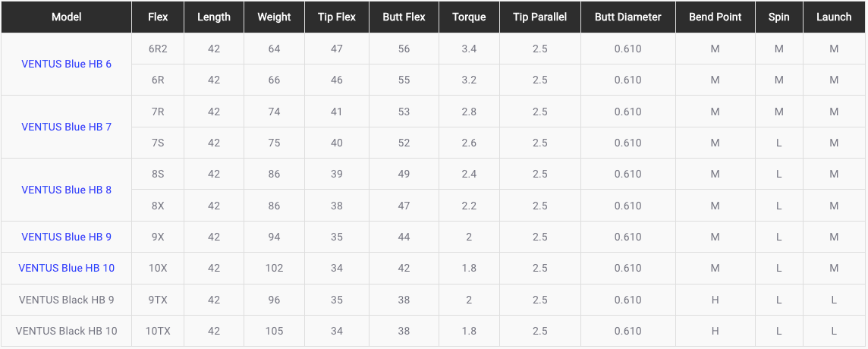The image size is (868, 349).
Task: Click the VENTUS Black HB 10 model cell
Action: click(x=66, y=331)
